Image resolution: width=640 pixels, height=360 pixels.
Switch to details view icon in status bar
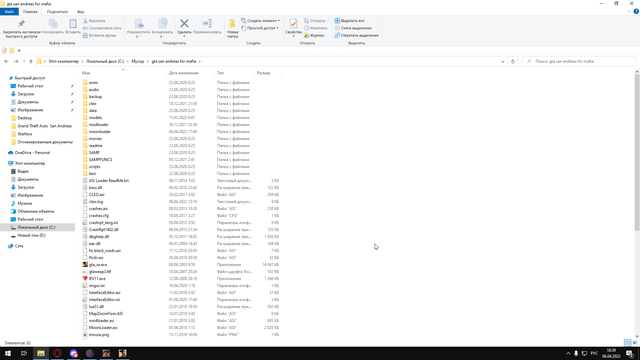(x=627, y=342)
